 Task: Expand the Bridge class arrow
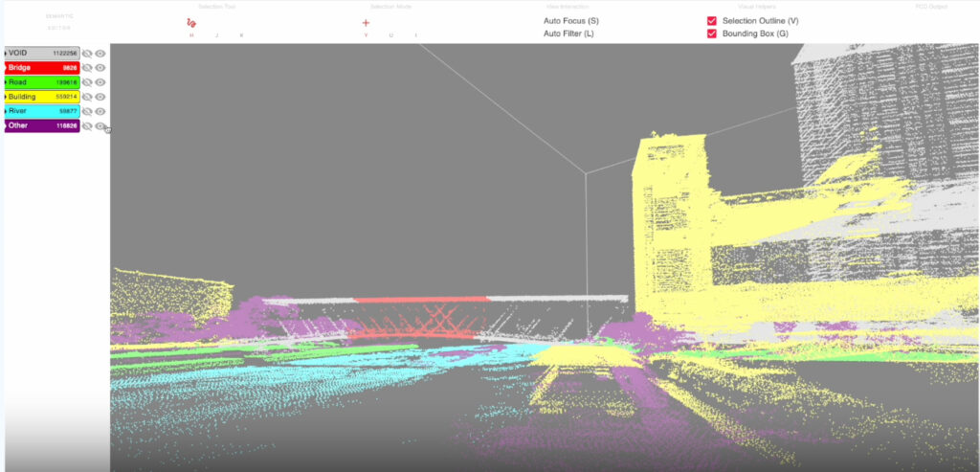coord(6,68)
